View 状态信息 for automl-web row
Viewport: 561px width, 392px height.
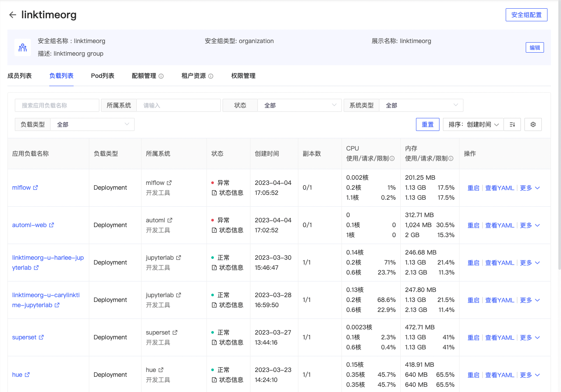click(227, 230)
